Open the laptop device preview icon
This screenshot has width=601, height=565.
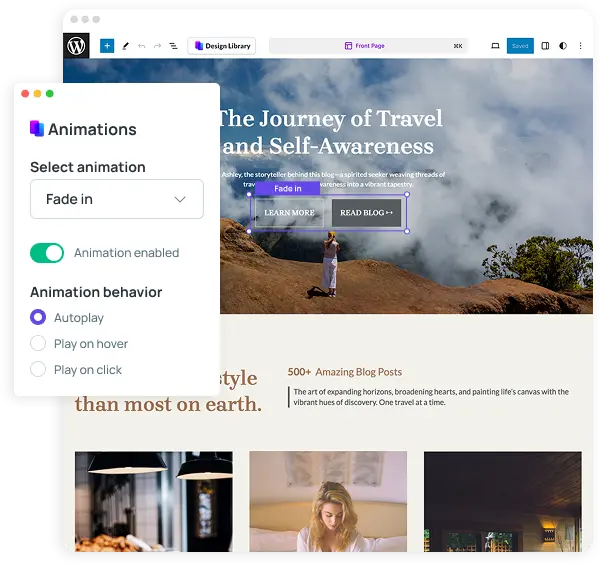(x=495, y=46)
